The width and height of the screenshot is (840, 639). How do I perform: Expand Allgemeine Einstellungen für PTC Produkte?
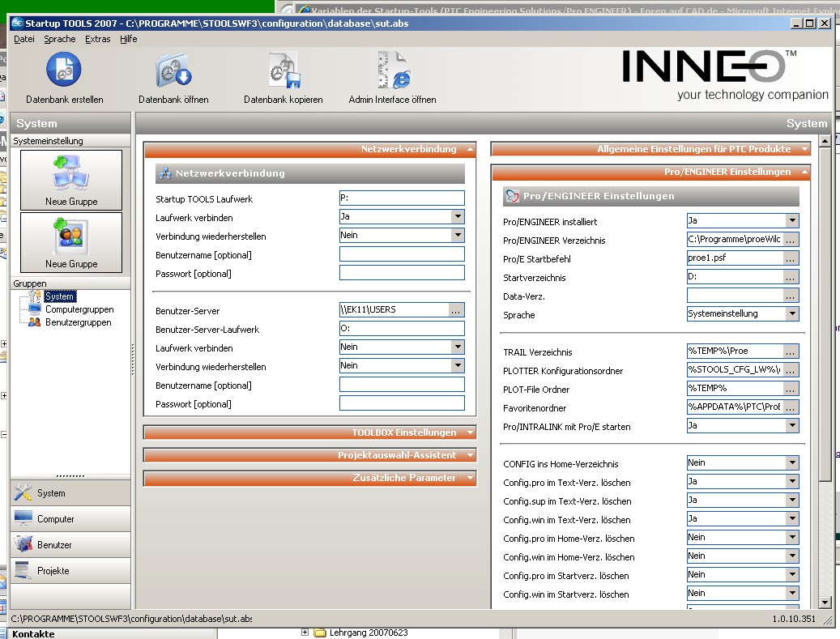point(804,150)
